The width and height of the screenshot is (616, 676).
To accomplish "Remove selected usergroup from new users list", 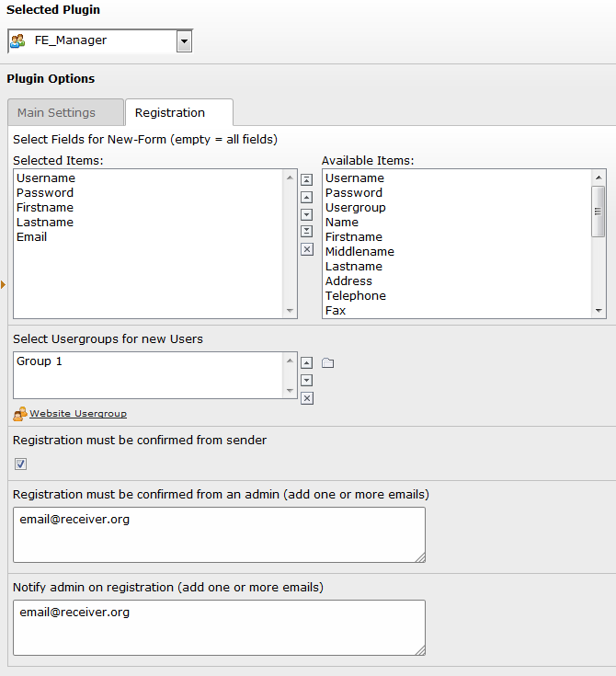I will 307,398.
